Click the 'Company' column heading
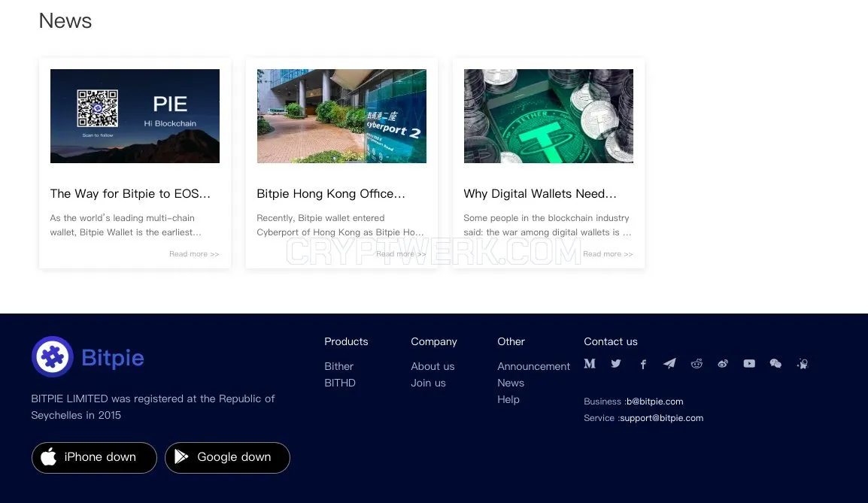868x503 pixels. point(434,341)
